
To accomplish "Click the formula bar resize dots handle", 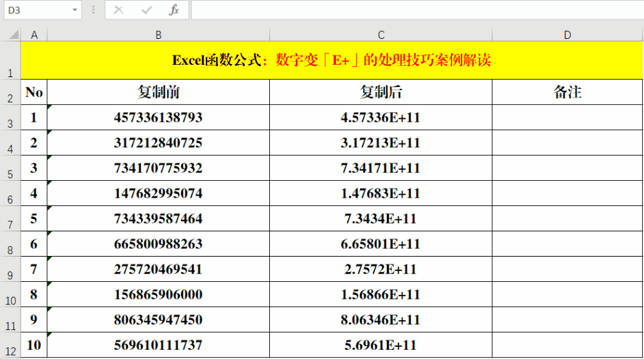I will (94, 10).
